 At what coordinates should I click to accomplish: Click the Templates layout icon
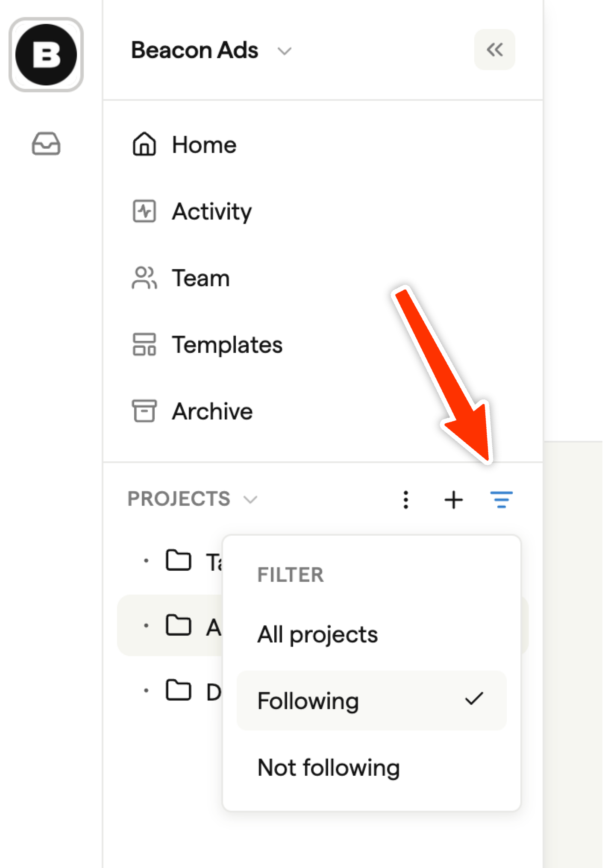click(144, 345)
